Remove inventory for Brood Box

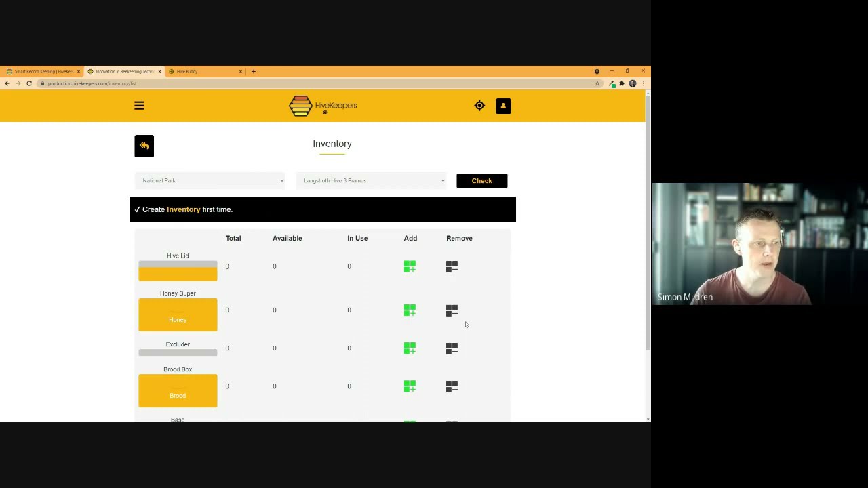452,386
